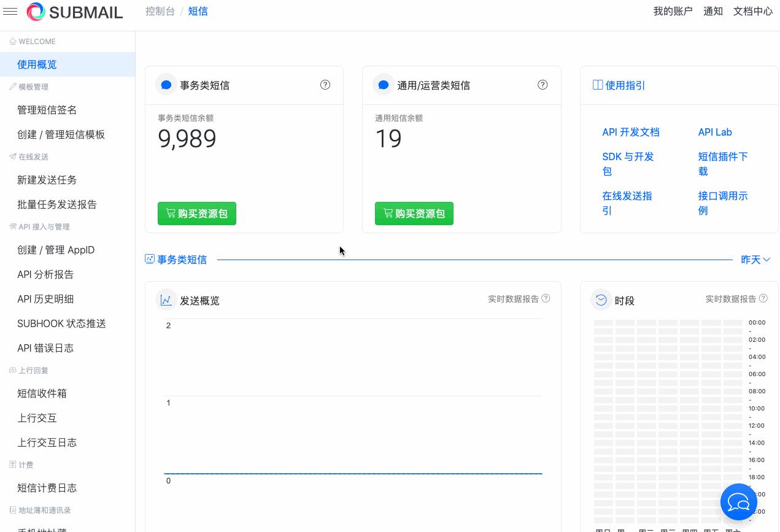This screenshot has height=532, width=780.
Task: Open the API 开发文档 link
Action: (x=631, y=132)
